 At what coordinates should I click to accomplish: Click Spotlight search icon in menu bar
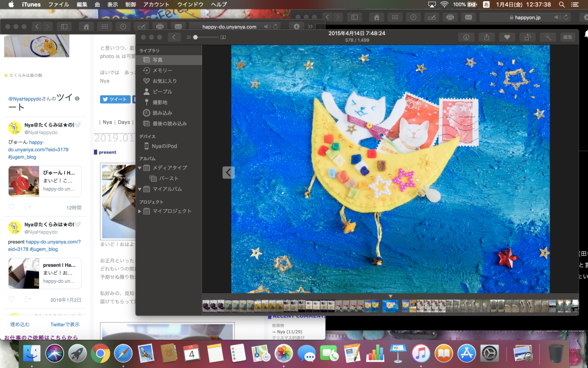[x=562, y=5]
